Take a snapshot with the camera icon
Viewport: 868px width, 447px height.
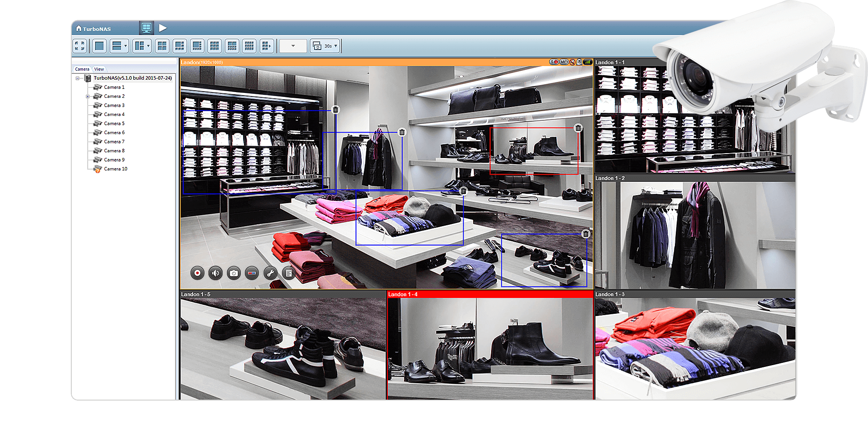coord(234,274)
